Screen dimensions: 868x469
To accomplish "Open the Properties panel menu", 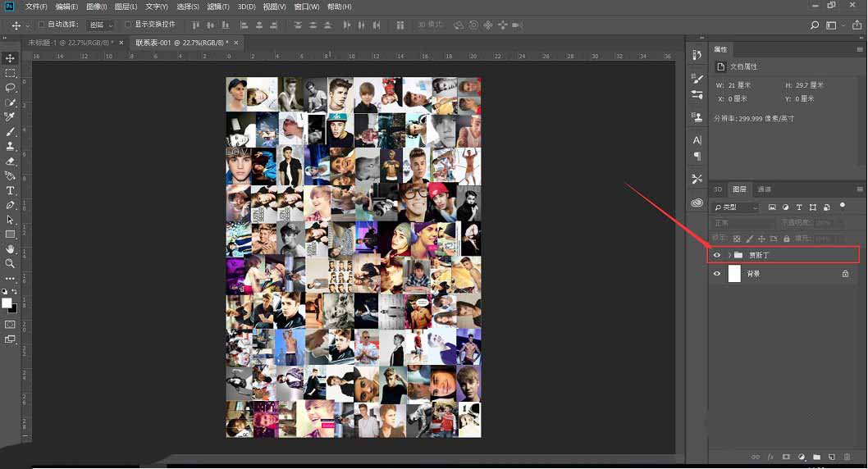I will 860,49.
